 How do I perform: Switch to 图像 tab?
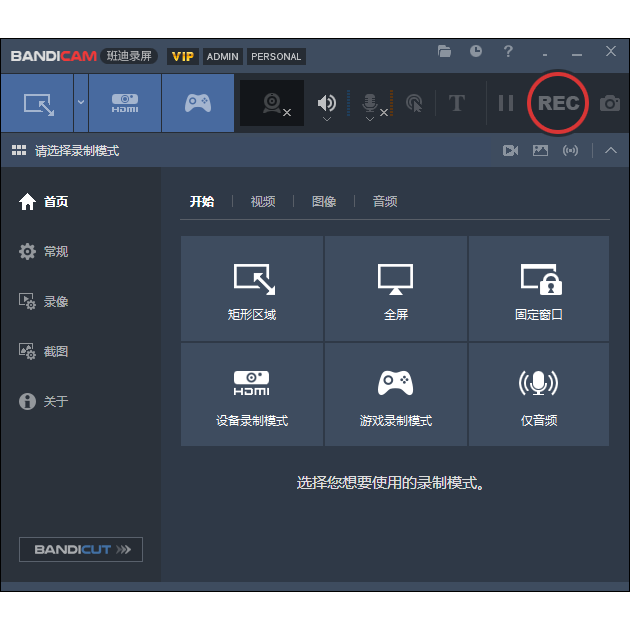[324, 201]
